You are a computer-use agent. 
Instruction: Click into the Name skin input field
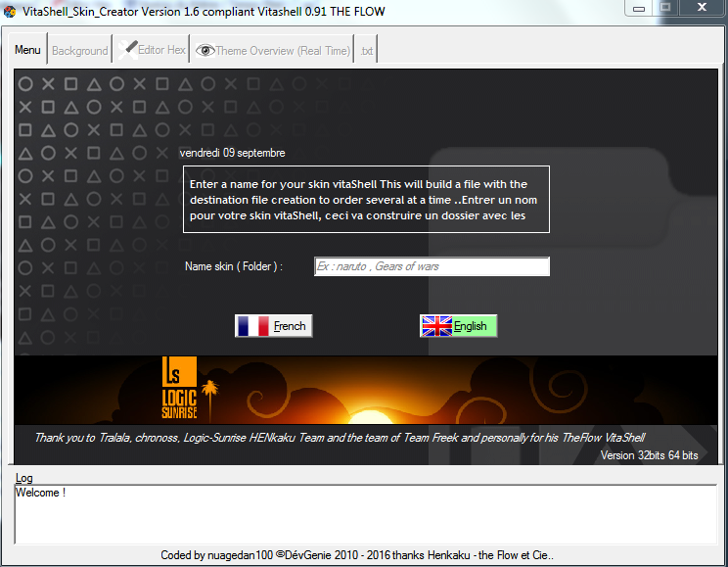432,266
